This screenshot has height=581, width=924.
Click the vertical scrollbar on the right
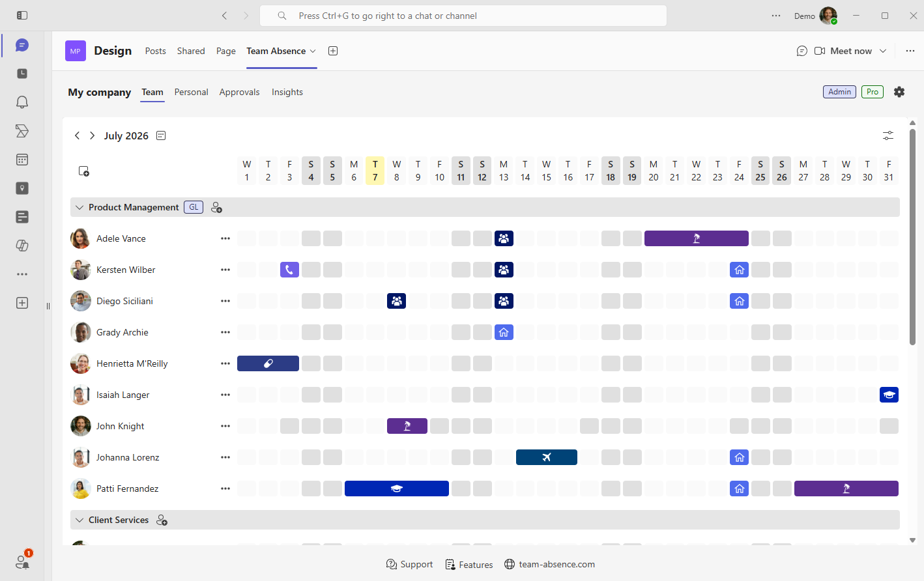tap(912, 237)
